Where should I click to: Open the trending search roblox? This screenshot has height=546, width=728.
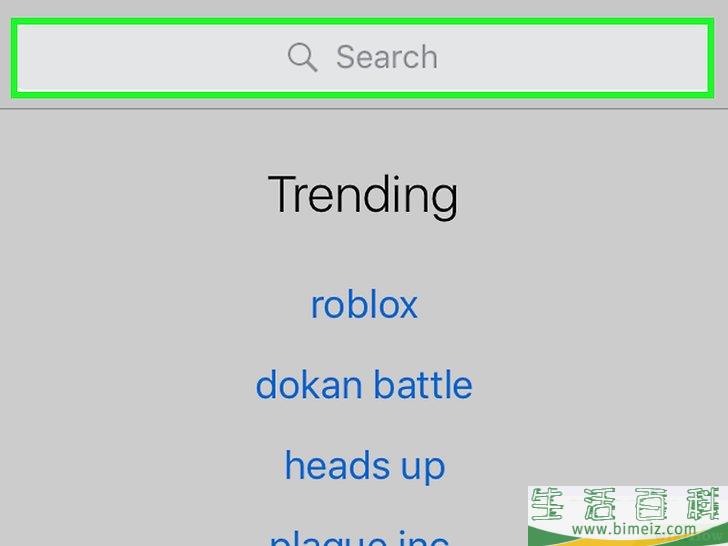click(x=364, y=305)
